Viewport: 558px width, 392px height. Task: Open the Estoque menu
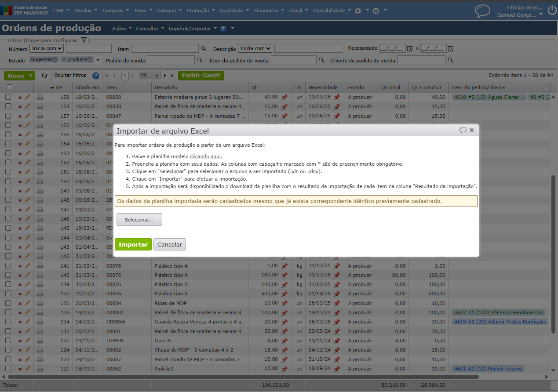pyautogui.click(x=169, y=11)
